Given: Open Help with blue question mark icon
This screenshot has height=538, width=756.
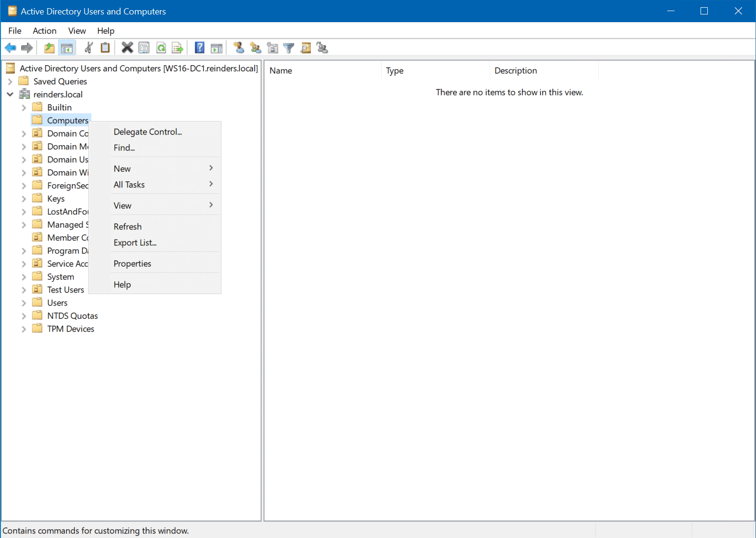Looking at the screenshot, I should tap(200, 48).
